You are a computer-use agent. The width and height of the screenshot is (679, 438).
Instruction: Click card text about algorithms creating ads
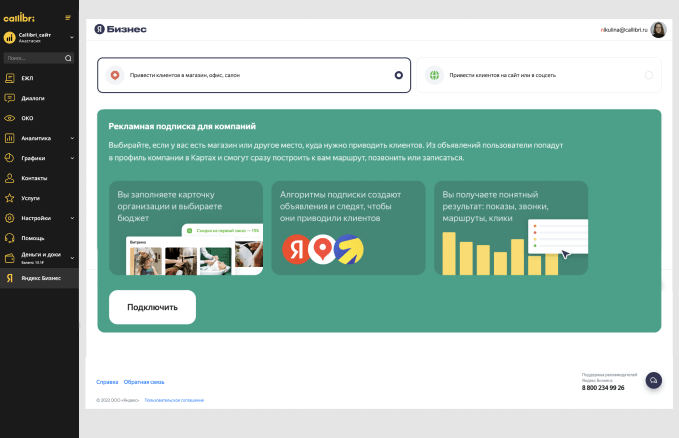(340, 206)
